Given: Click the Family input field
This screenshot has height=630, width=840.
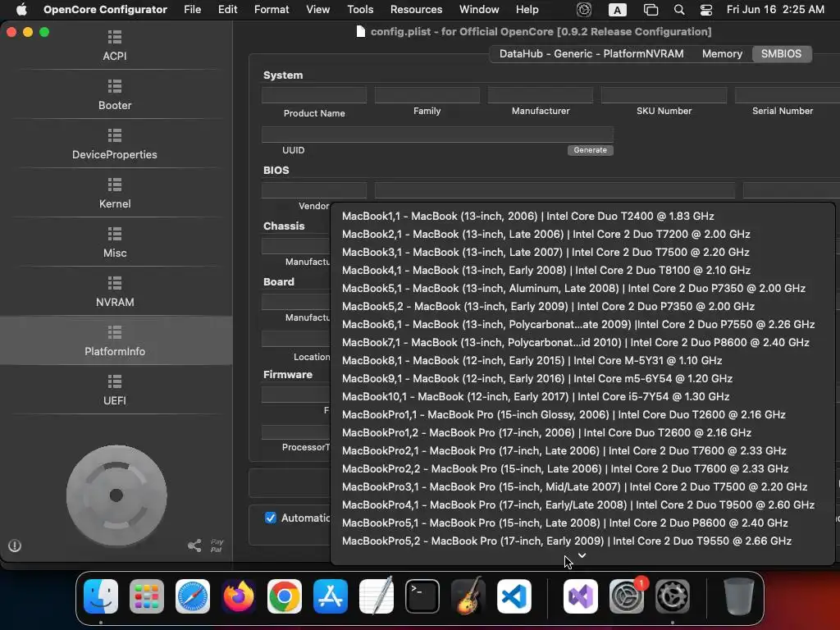Looking at the screenshot, I should click(x=427, y=95).
